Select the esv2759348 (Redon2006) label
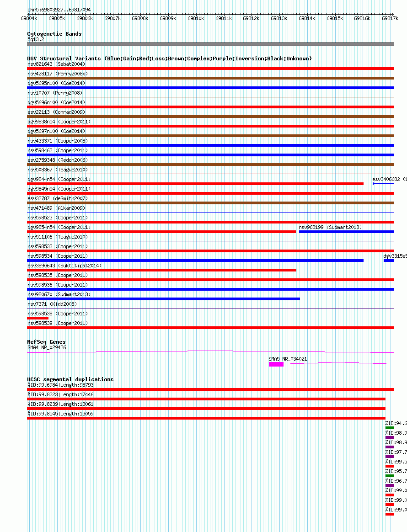407x532 pixels. coord(58,160)
